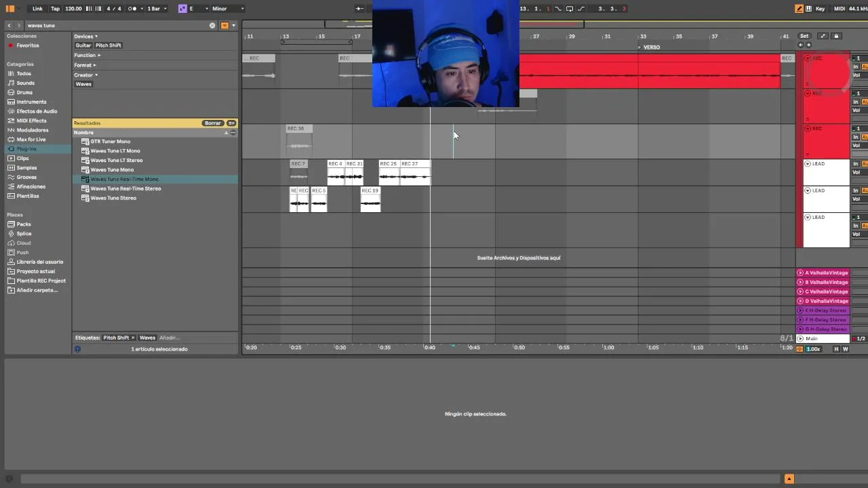Viewport: 868px width, 488px height.
Task: Select Waves Tune Stereo plugin
Action: pyautogui.click(x=113, y=198)
